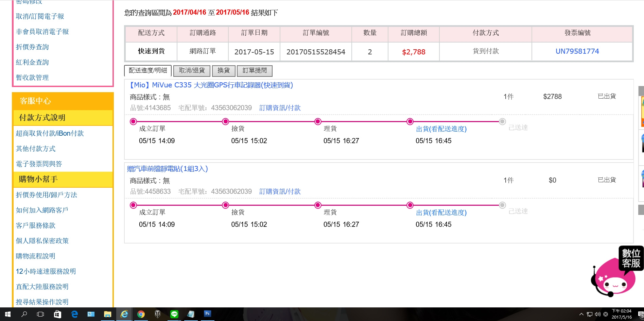Viewport: 644px width, 321px height.
Task: Open 折價券查詢 sidebar link
Action: (x=32, y=47)
